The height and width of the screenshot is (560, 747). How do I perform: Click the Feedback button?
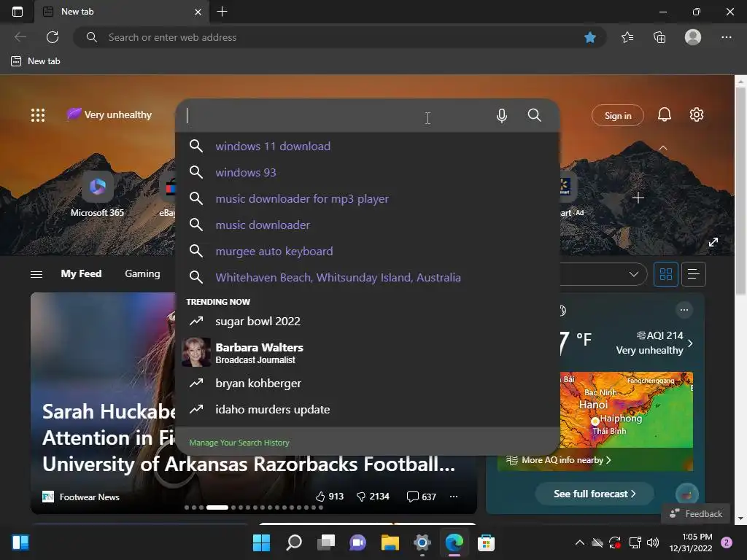695,514
